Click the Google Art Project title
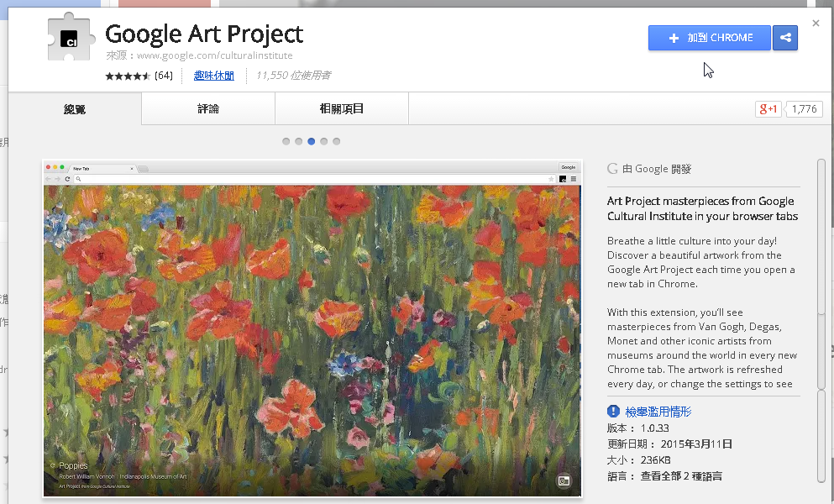Image resolution: width=834 pixels, height=504 pixels. (204, 34)
